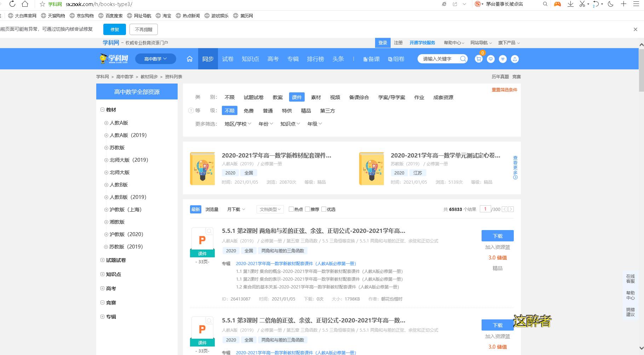
Task: Click the page number input showing 1
Action: click(x=485, y=209)
